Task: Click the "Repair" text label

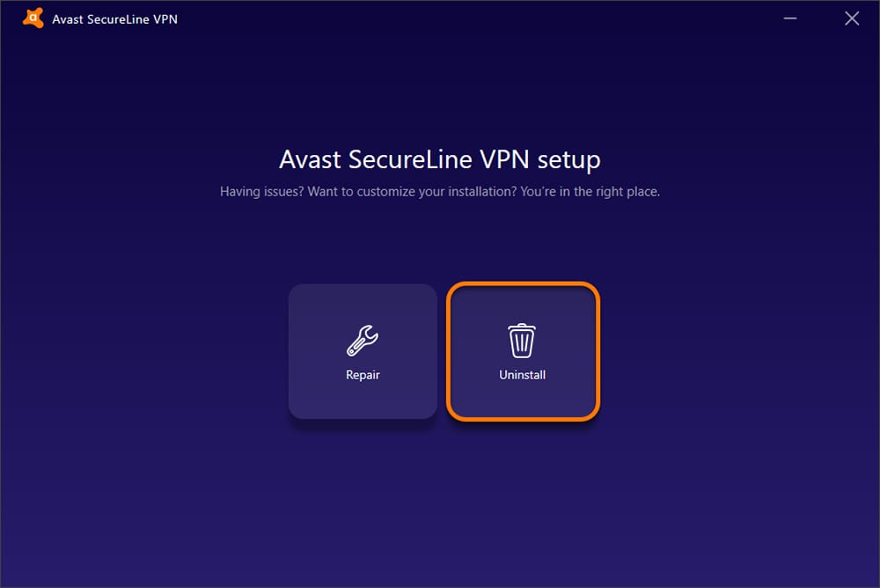Action: (x=363, y=375)
